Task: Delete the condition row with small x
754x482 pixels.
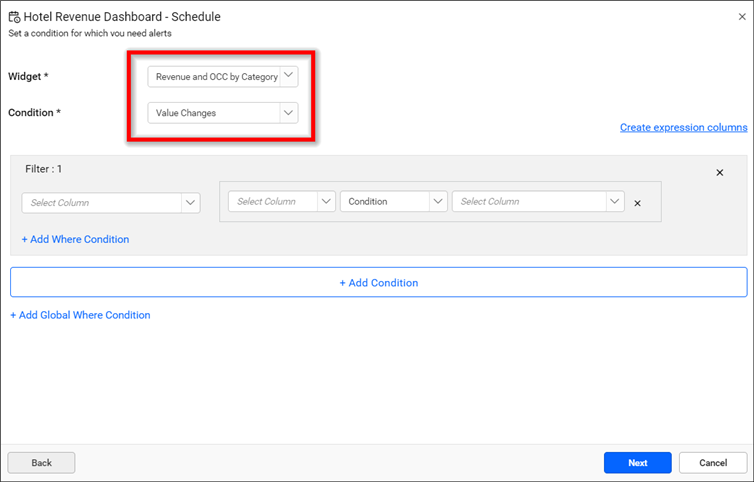Action: [x=638, y=203]
